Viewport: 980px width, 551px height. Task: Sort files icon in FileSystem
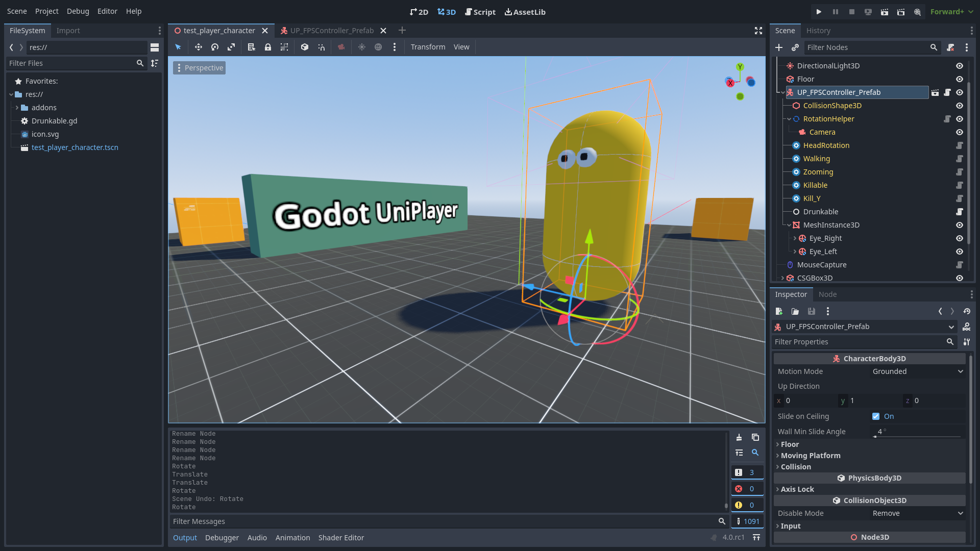[x=155, y=63]
